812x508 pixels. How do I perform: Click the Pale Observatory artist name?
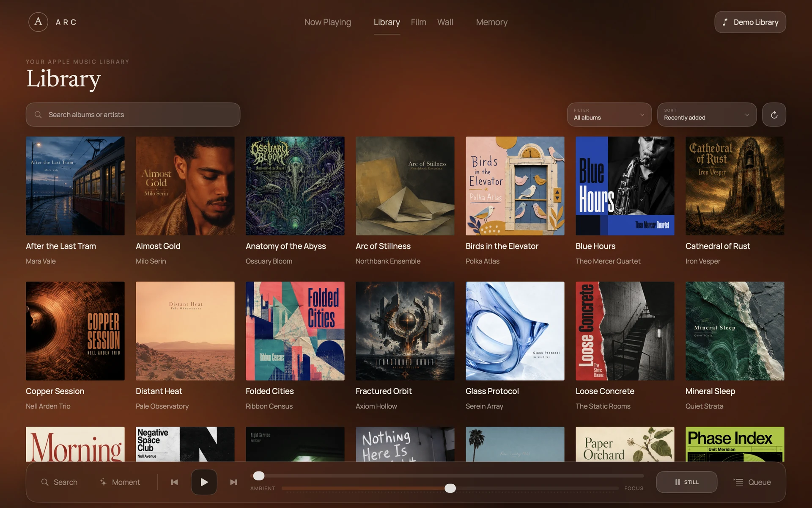point(162,406)
